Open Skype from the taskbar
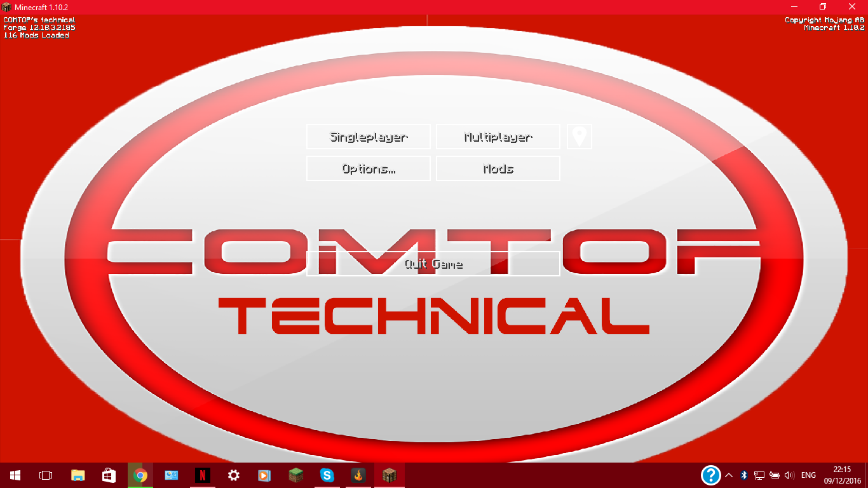 point(327,475)
